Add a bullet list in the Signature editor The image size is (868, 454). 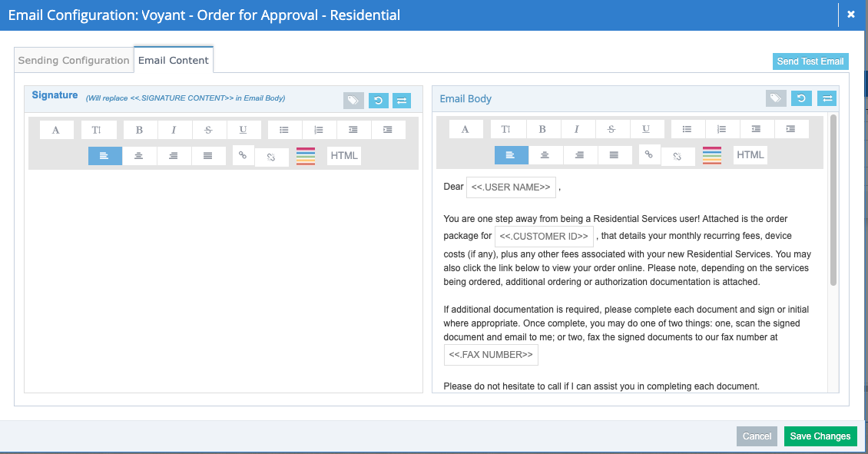click(x=284, y=130)
